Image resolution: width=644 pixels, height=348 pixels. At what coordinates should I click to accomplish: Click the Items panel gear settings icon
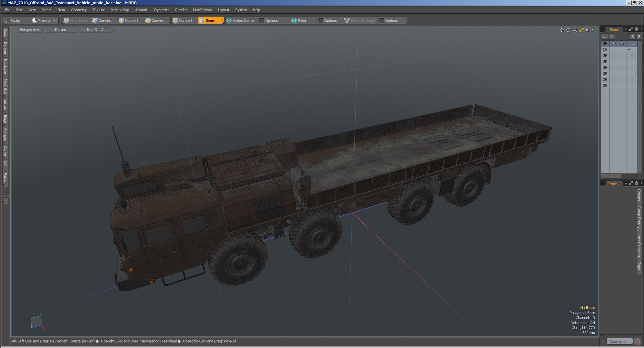pos(636,29)
